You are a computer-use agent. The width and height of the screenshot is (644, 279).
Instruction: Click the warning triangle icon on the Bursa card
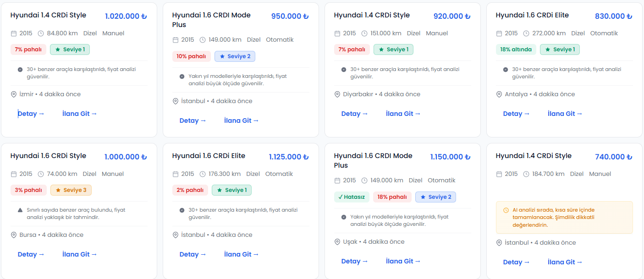[x=20, y=210]
